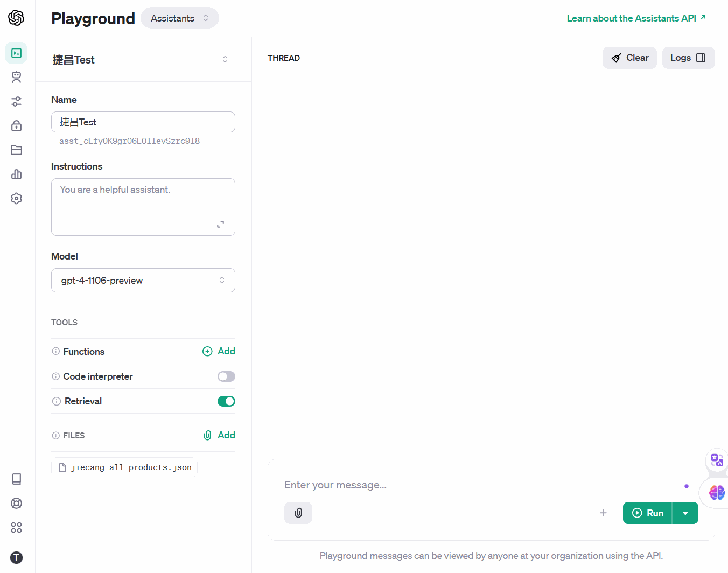This screenshot has height=573, width=728.
Task: Click the Enter your message field
Action: pyautogui.click(x=479, y=485)
